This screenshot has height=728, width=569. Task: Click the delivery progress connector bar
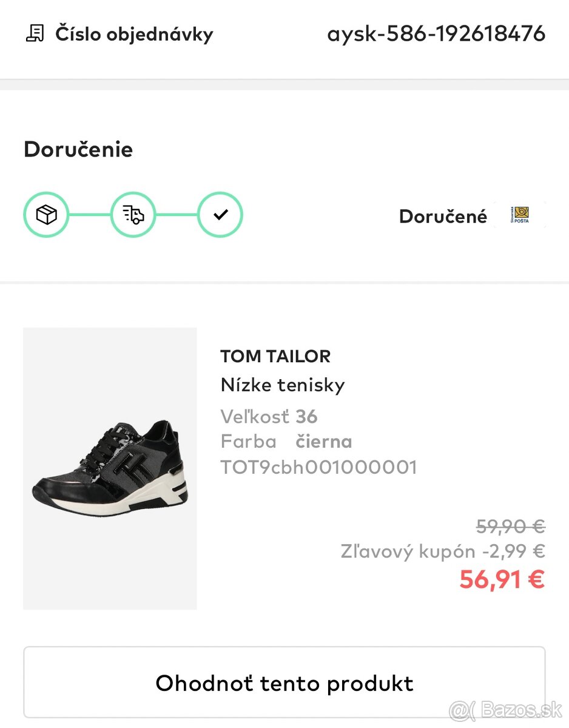tap(90, 214)
